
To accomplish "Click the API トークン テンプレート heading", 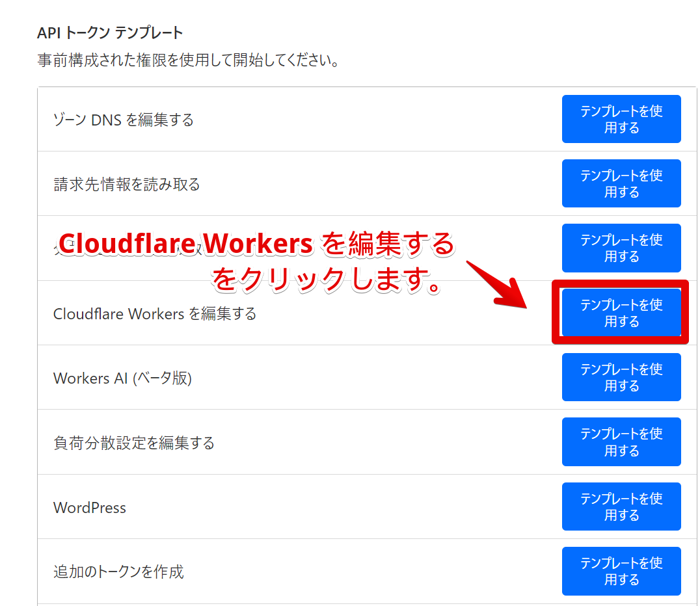I will click(109, 31).
